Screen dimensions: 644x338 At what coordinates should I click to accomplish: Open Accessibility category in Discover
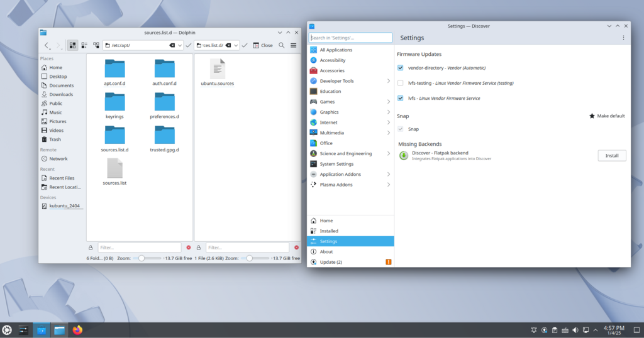click(350, 60)
